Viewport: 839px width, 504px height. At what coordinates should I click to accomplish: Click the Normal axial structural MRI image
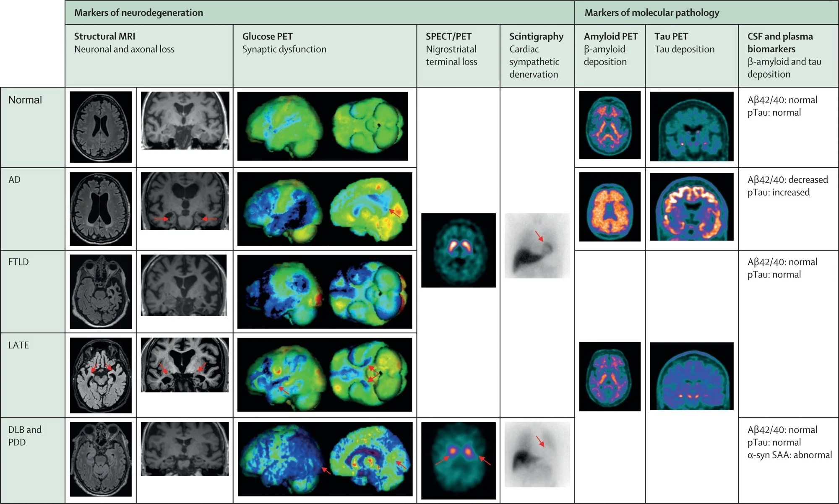(101, 127)
